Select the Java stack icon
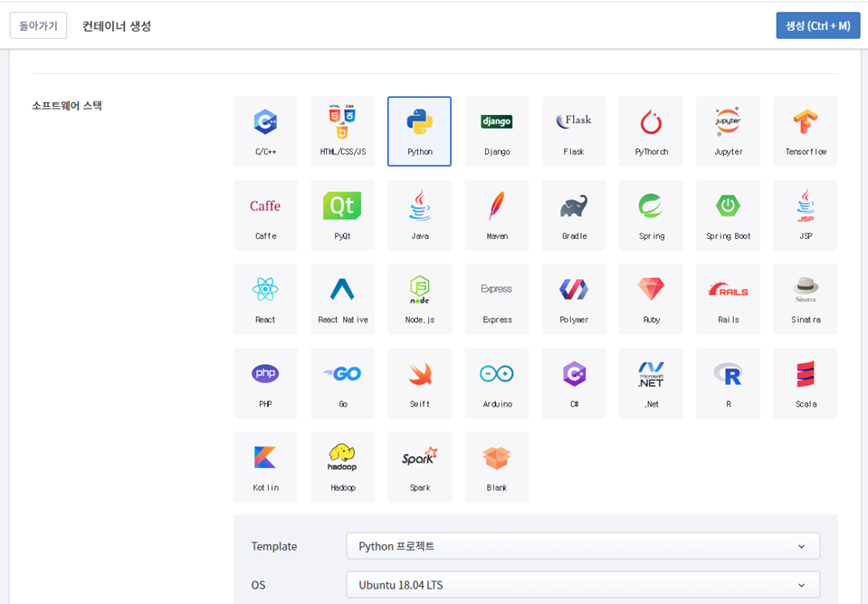The image size is (868, 604). pyautogui.click(x=420, y=206)
